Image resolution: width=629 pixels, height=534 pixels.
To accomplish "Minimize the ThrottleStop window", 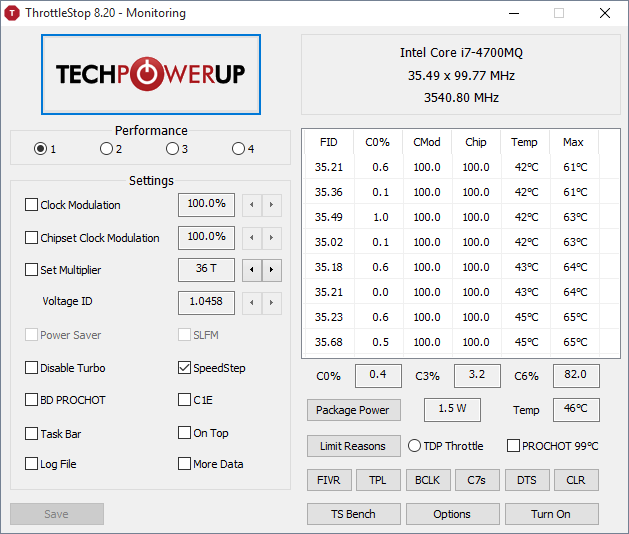I will [514, 13].
